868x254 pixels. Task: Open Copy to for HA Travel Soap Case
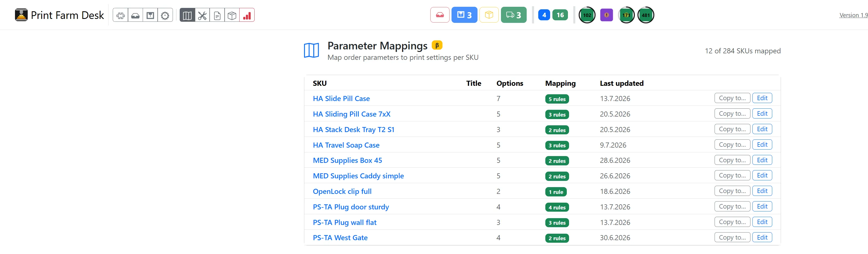coord(732,144)
